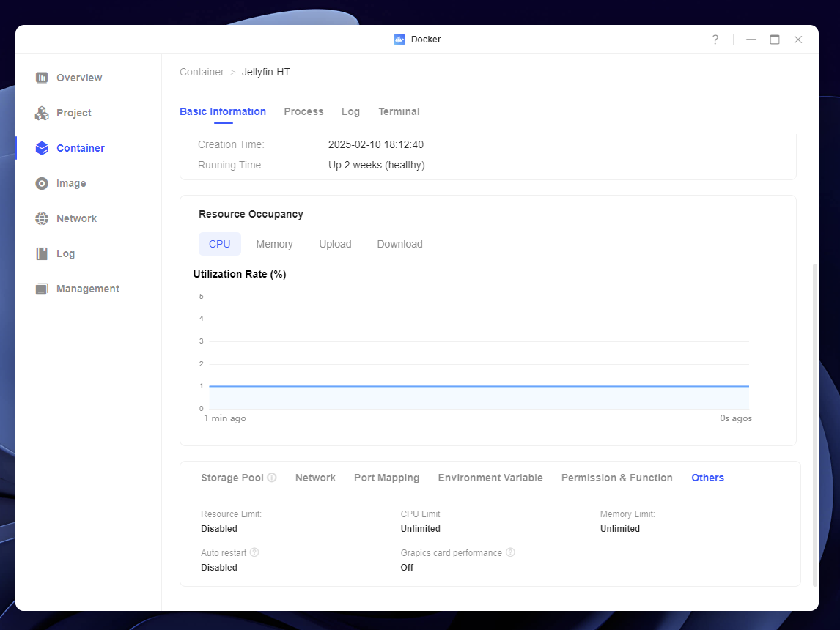
Task: Go back via Container breadcrumb link
Action: point(202,72)
